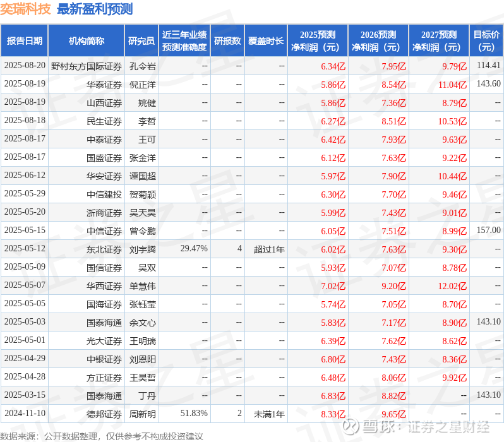Click the 6.80亿 forecast value
The image size is (504, 442).
pos(333,359)
